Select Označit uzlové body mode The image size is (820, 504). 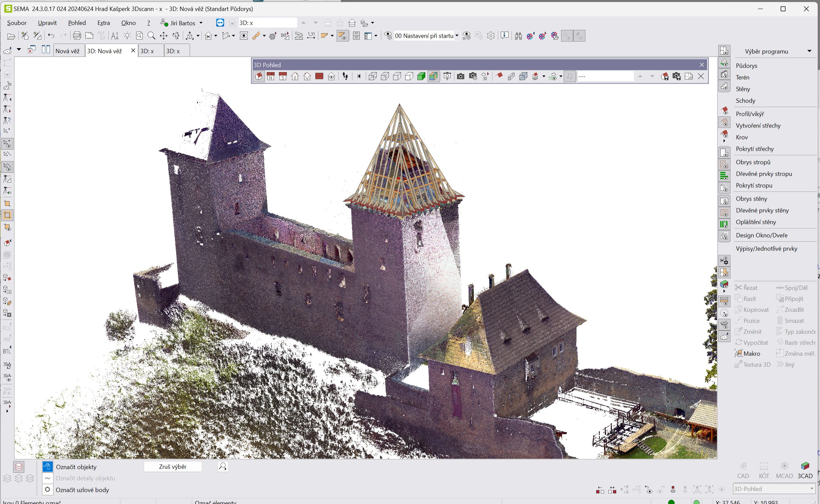[82, 490]
